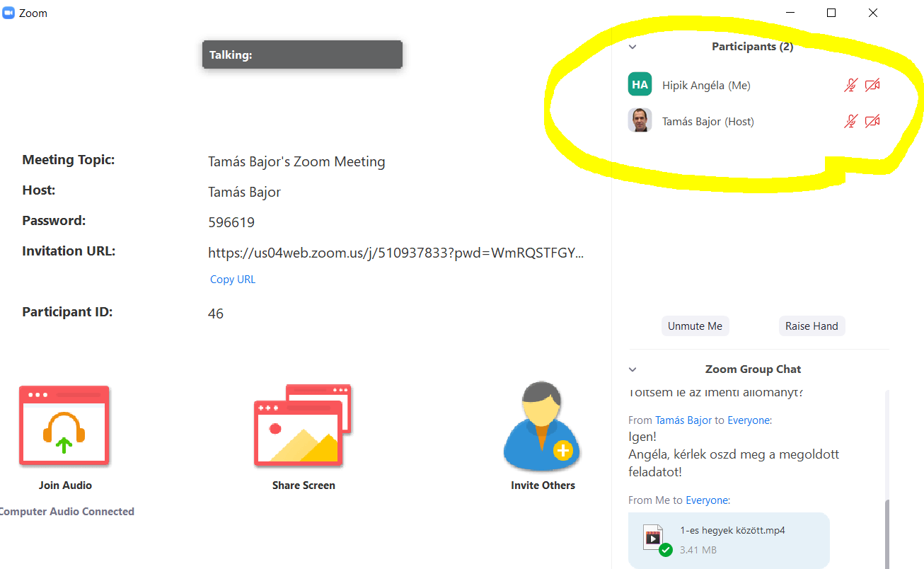Click the muted microphone icon for Tamás Bajor
924x569 pixels.
(x=850, y=122)
